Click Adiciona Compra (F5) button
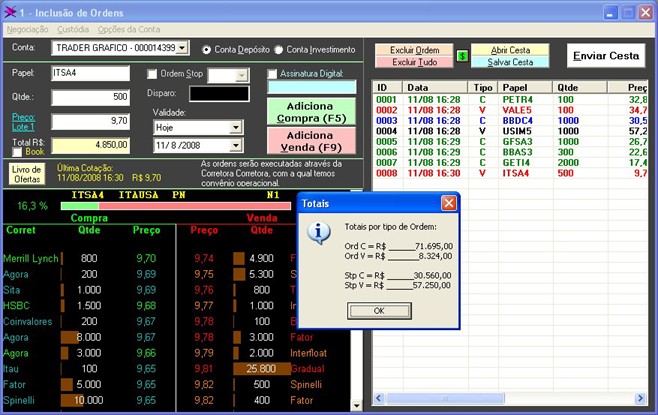Viewport: 658px width, 415px height. (311, 112)
